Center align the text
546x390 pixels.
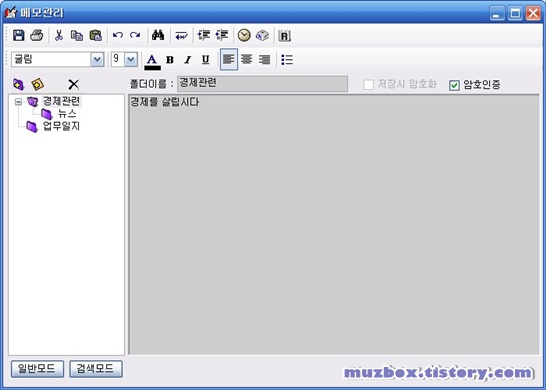(247, 60)
